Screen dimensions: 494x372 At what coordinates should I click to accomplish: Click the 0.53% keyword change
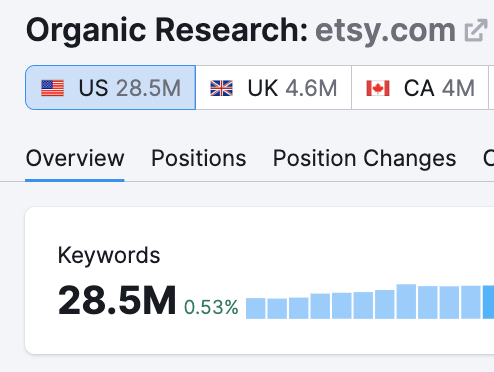[211, 307]
